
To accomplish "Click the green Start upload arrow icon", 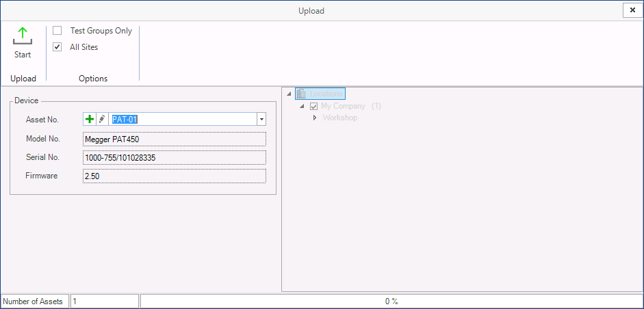I will point(23,36).
